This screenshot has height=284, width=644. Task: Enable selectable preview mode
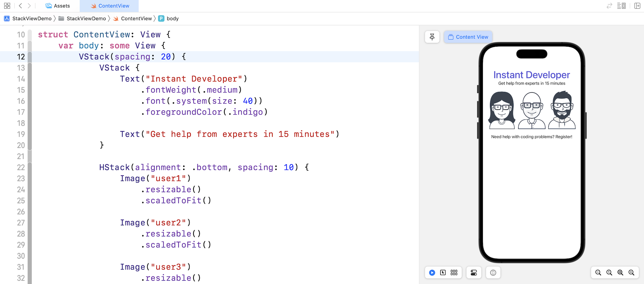click(443, 273)
